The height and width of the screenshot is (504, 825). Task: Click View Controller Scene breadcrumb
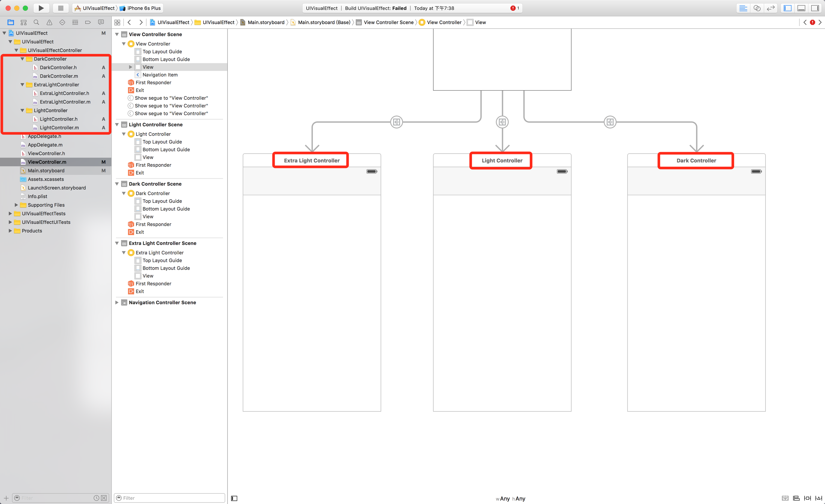(388, 22)
